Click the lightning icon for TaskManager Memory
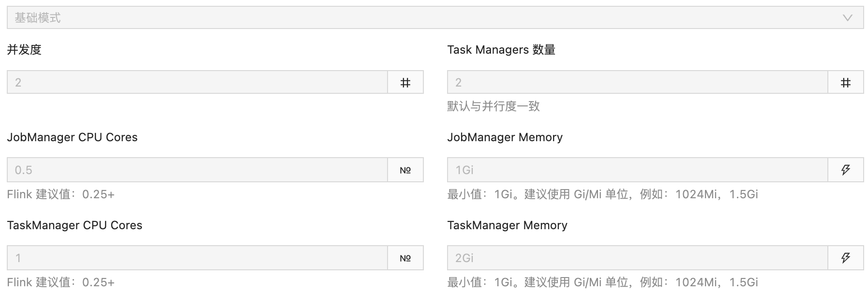Image resolution: width=868 pixels, height=294 pixels. pos(846,258)
